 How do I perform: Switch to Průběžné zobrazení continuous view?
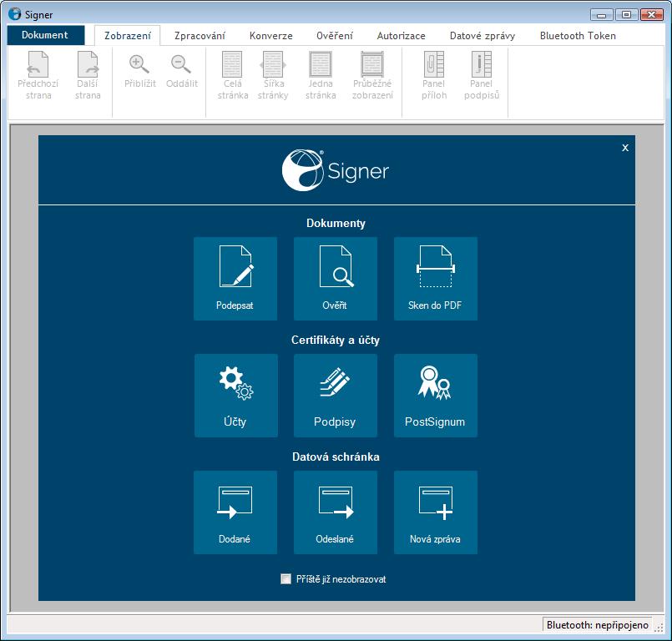[372, 76]
